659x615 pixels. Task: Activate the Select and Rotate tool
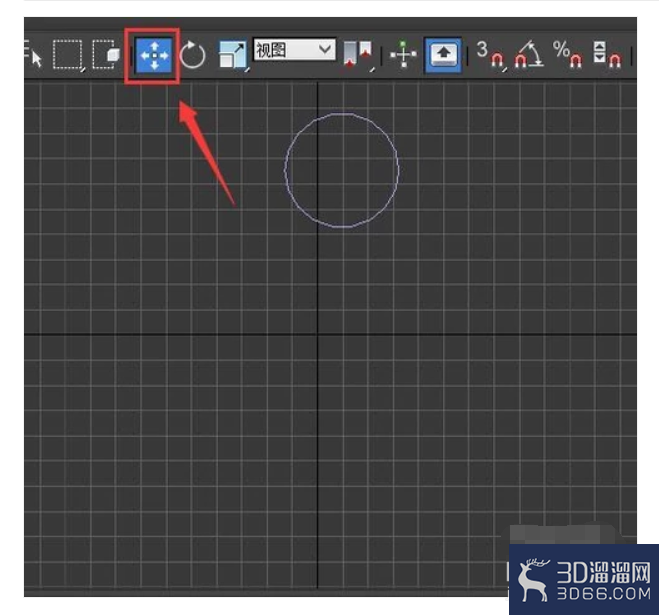coord(192,55)
